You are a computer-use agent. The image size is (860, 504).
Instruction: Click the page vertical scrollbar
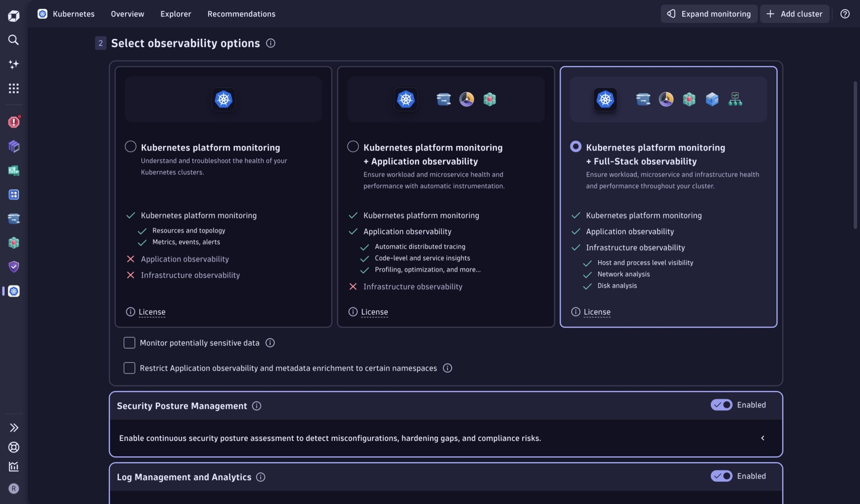tap(855, 155)
